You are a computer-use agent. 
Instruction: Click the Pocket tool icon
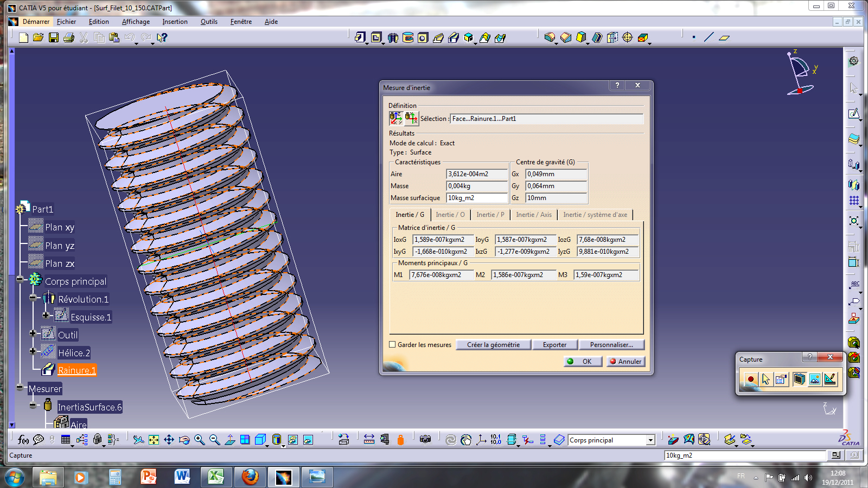(376, 37)
